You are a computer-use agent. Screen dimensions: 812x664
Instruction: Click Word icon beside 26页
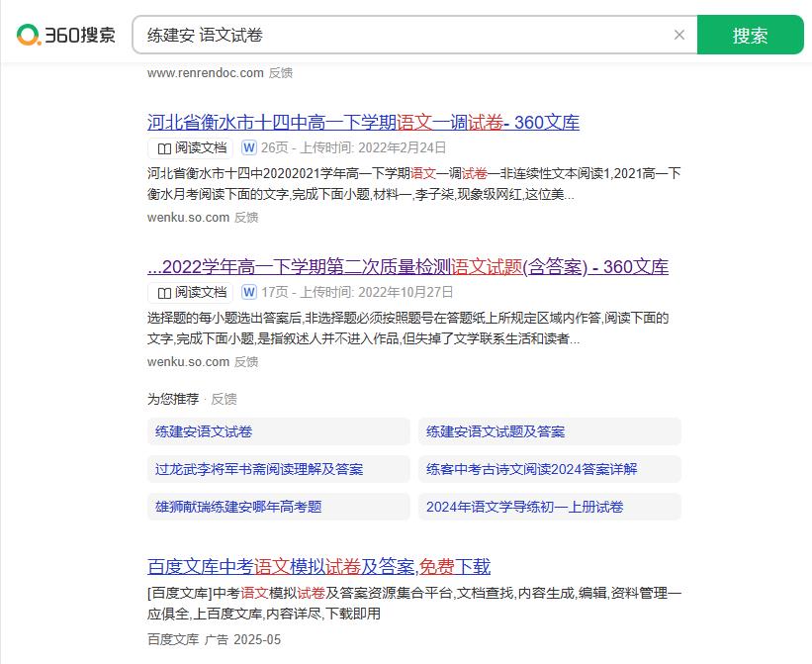[249, 147]
